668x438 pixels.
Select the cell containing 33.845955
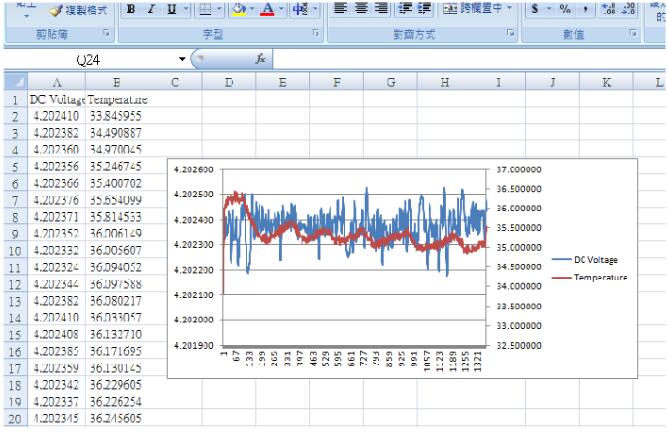[x=116, y=116]
